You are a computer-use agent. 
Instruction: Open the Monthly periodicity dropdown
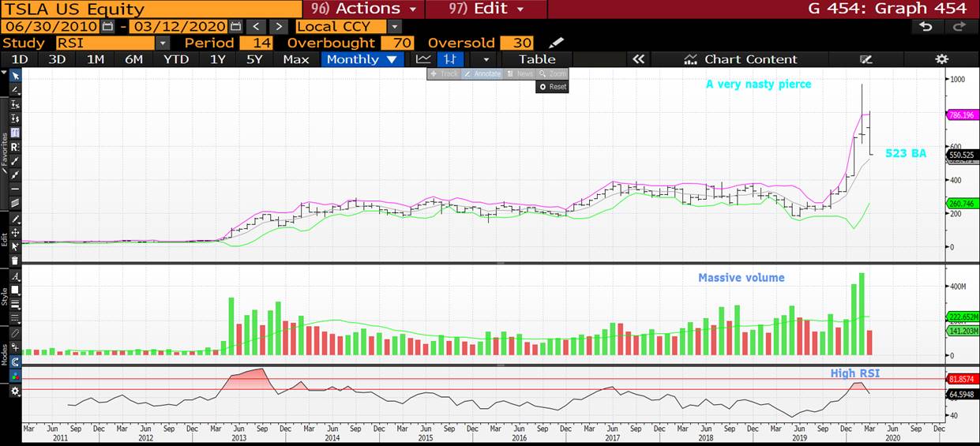[362, 59]
